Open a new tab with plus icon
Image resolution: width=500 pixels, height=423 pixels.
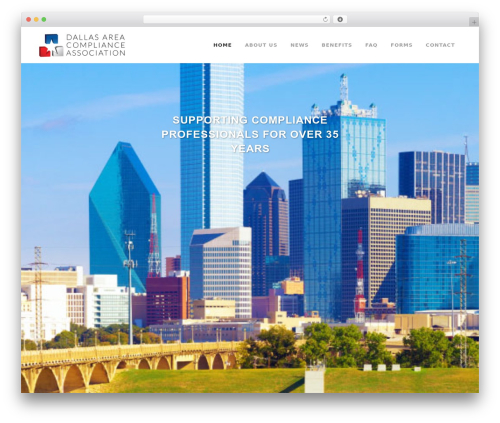[474, 22]
